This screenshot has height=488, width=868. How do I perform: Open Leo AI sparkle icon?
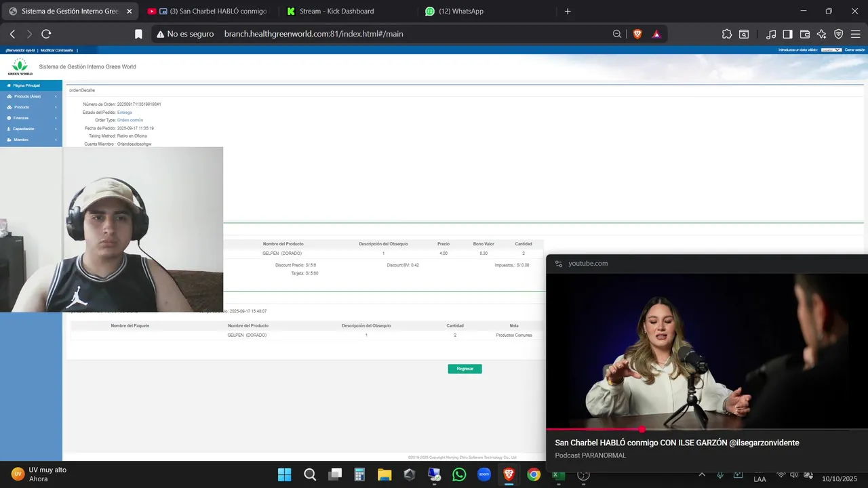pyautogui.click(x=822, y=34)
